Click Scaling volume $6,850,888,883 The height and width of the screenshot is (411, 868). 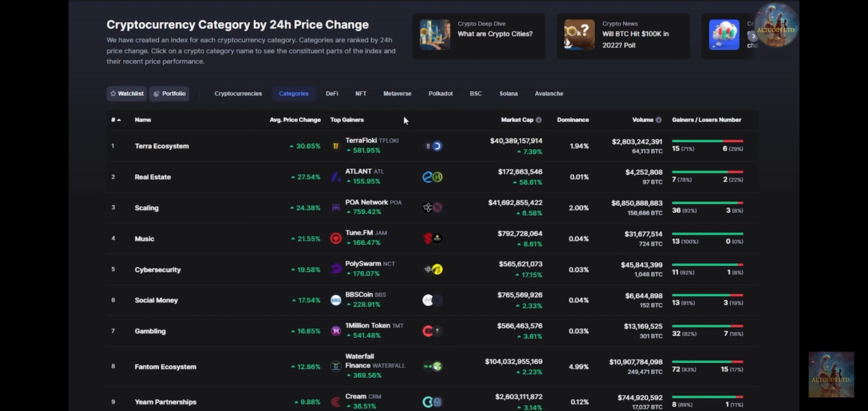[637, 203]
